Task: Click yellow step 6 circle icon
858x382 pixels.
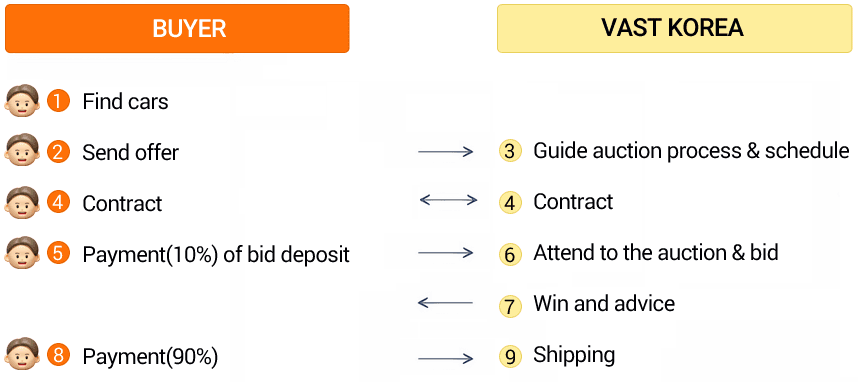Action: coord(510,254)
